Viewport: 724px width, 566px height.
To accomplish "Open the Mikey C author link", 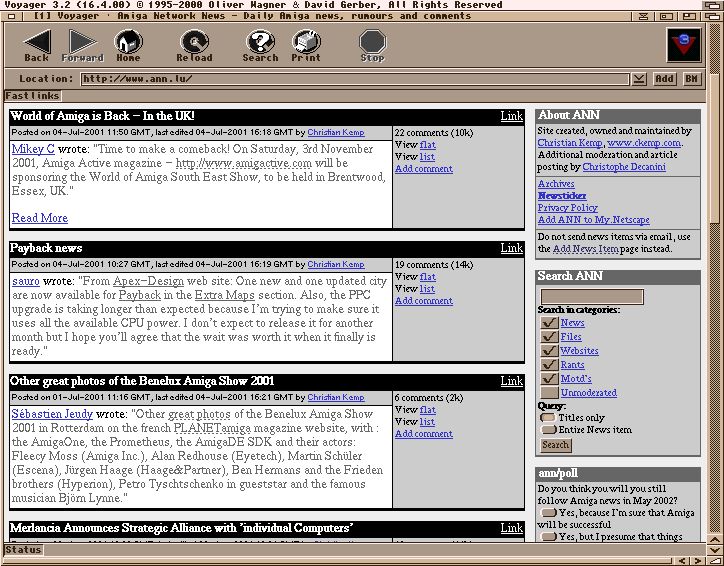I will coord(33,149).
